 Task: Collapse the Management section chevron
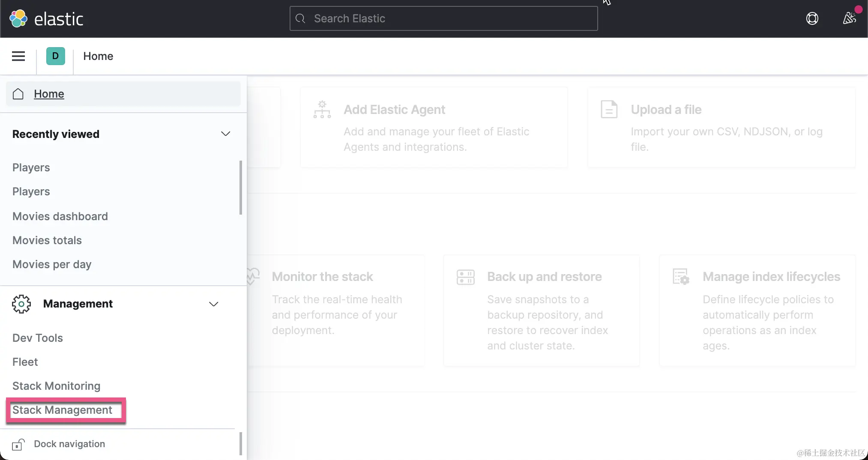[213, 304]
